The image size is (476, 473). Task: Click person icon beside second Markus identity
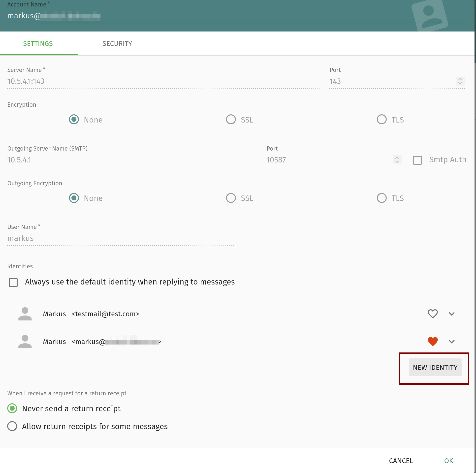click(25, 342)
